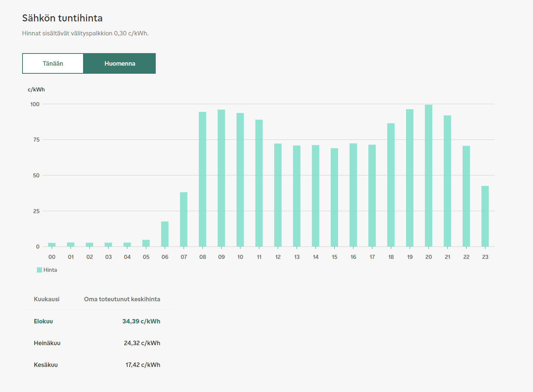Click the price bar for hour 05

tap(146, 243)
